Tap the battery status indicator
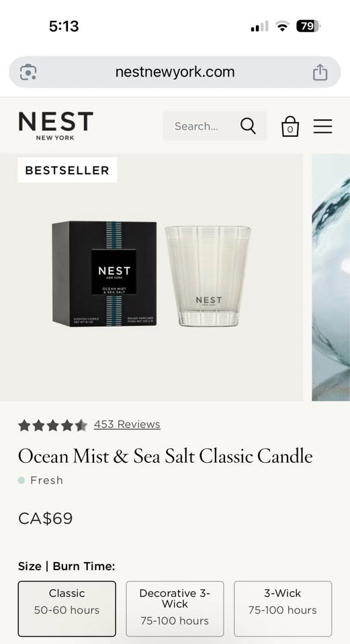350x644 pixels. pyautogui.click(x=308, y=27)
